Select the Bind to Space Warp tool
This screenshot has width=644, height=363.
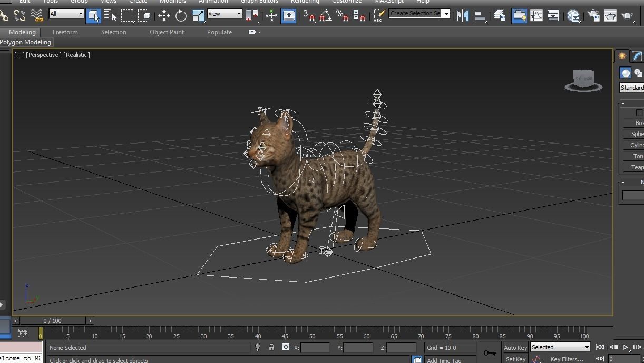click(x=37, y=16)
